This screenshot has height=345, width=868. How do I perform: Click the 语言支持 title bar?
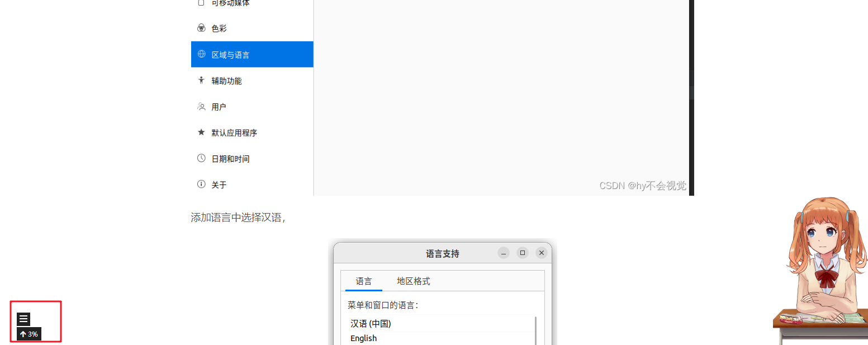pyautogui.click(x=442, y=254)
